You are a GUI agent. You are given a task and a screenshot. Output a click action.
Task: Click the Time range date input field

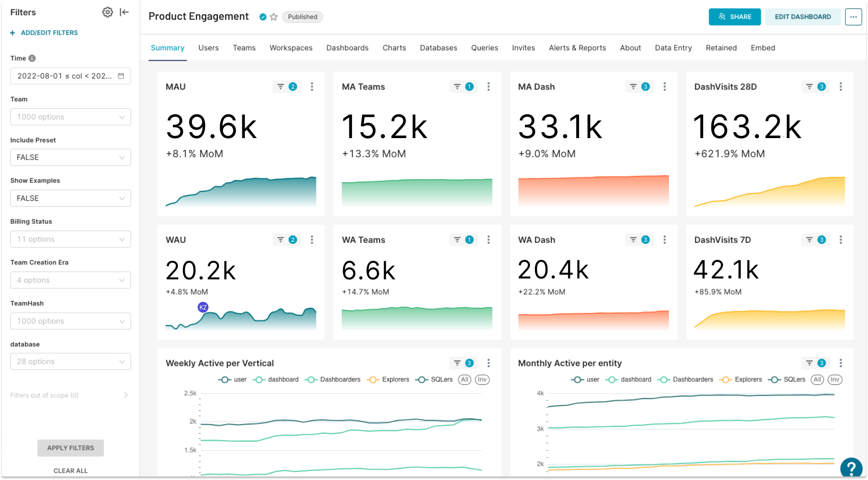click(71, 76)
